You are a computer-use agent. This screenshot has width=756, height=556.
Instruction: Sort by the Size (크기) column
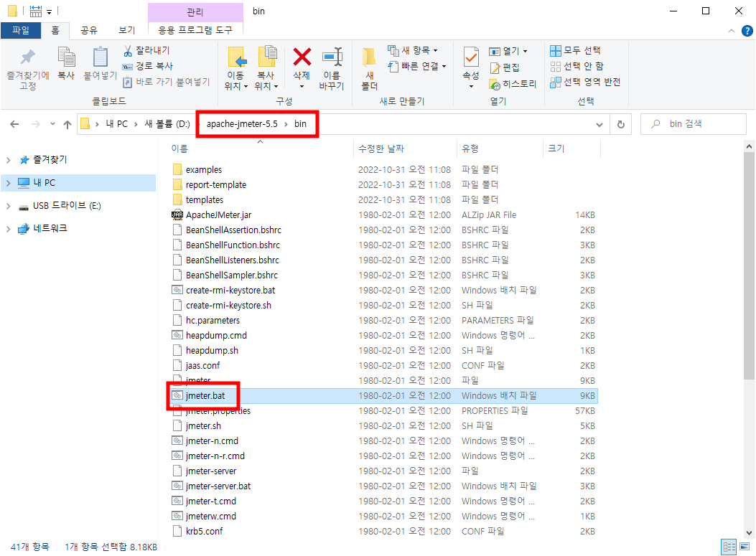pos(556,149)
